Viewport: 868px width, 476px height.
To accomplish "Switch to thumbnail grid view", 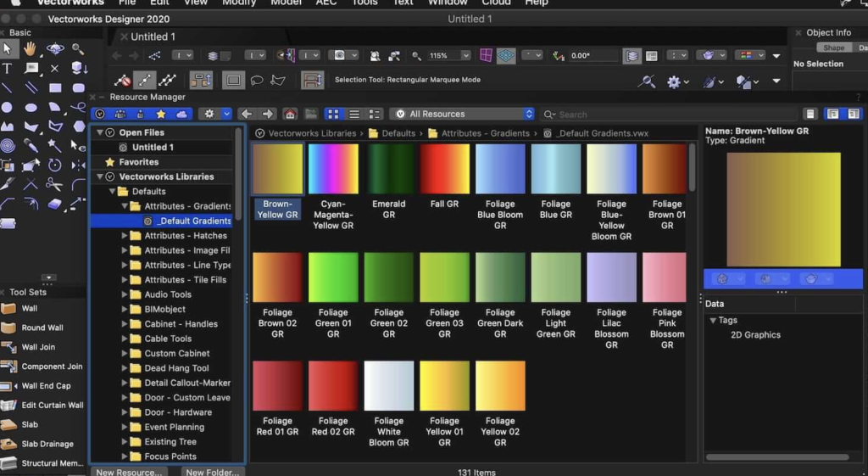I will click(333, 114).
